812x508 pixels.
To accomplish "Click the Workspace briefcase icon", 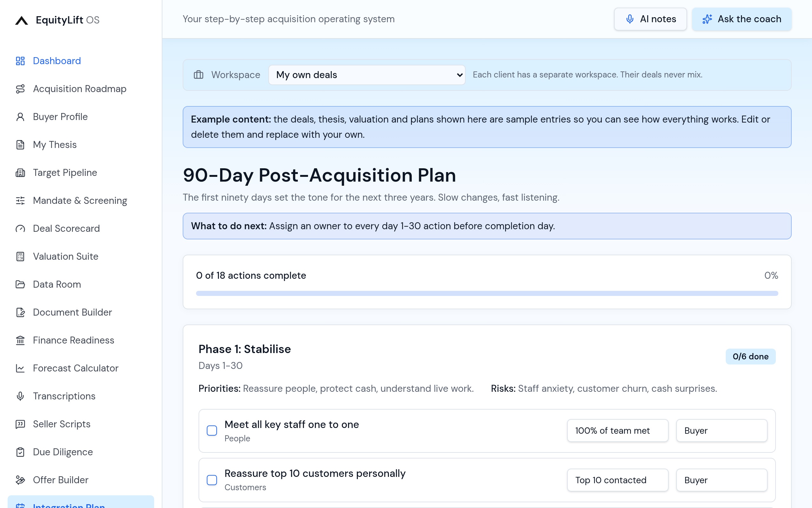I will click(199, 75).
